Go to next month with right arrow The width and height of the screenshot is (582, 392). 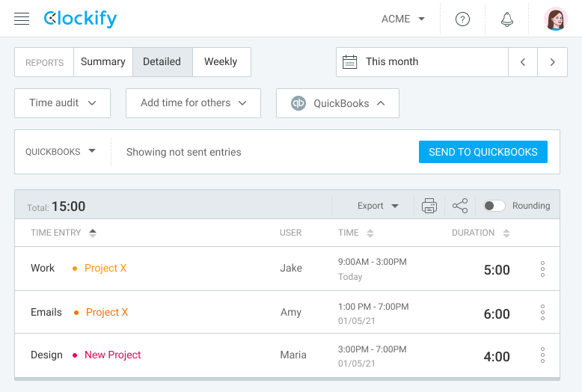(552, 62)
